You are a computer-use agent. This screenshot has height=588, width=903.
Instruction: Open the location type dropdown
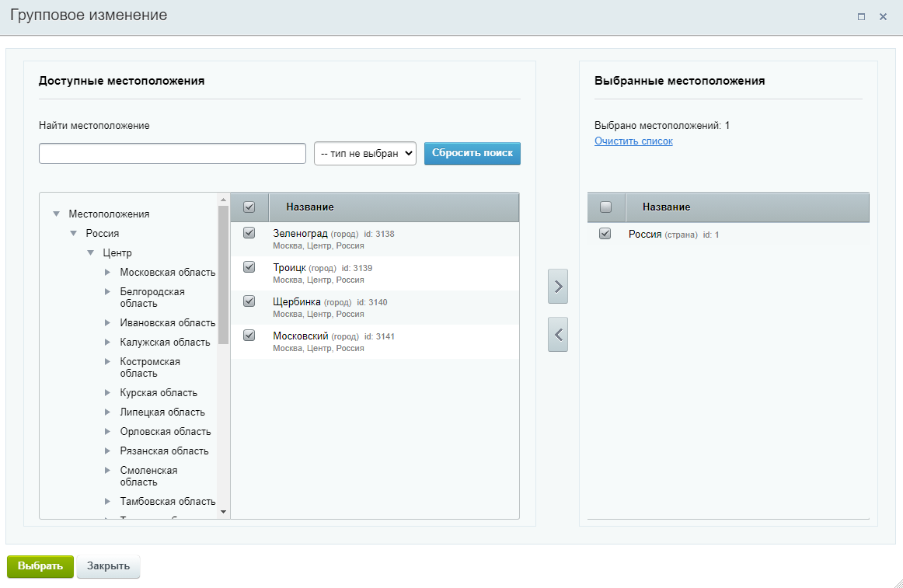365,153
